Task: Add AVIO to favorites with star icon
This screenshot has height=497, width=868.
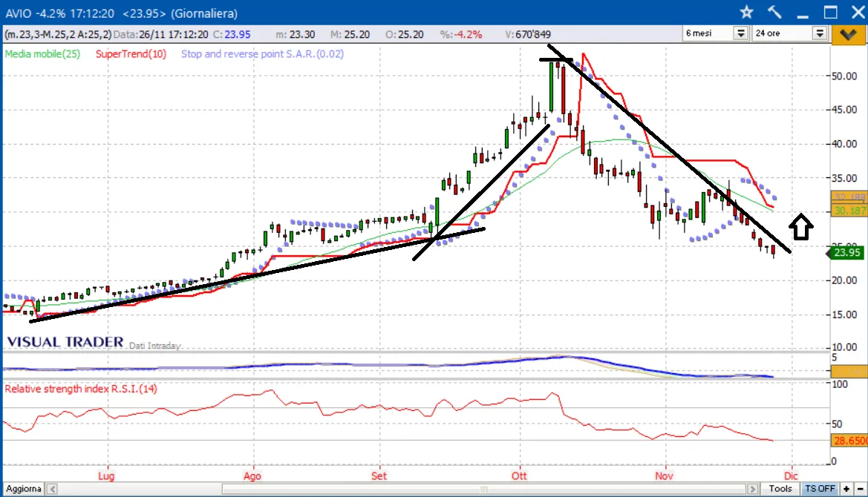Action: pyautogui.click(x=747, y=12)
